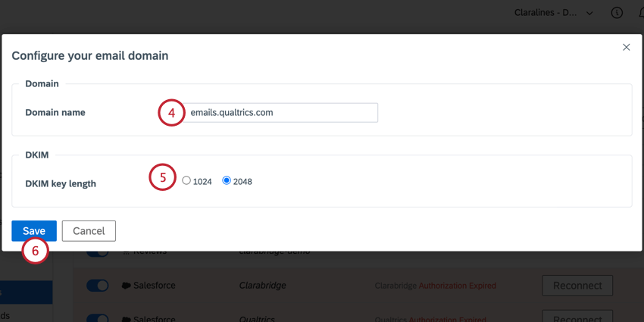Open the Claralines account dropdown
The width and height of the screenshot is (644, 322).
[x=554, y=13]
